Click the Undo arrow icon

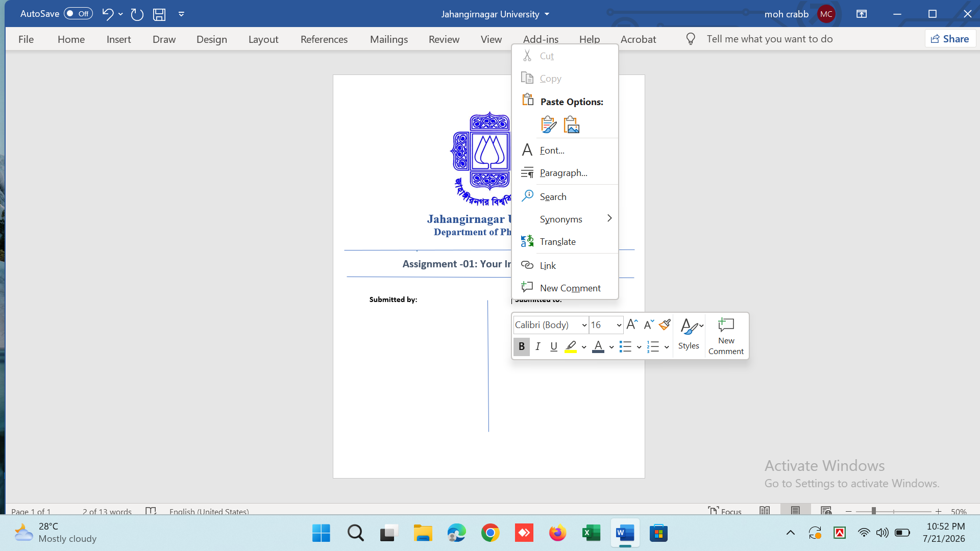tap(107, 14)
